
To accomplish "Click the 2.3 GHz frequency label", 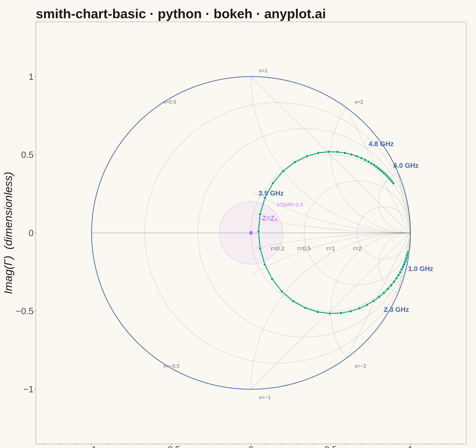I will tap(396, 309).
